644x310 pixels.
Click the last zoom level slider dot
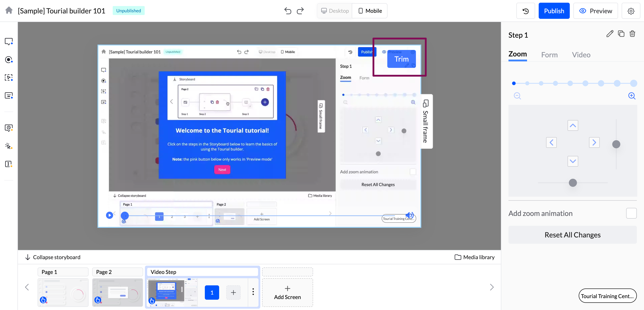click(x=633, y=83)
